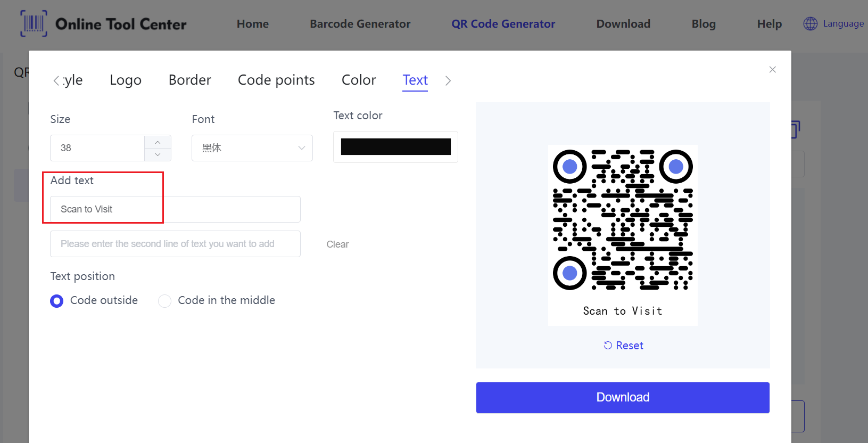Image resolution: width=868 pixels, height=443 pixels.
Task: Open the Code points tab
Action: tap(276, 80)
